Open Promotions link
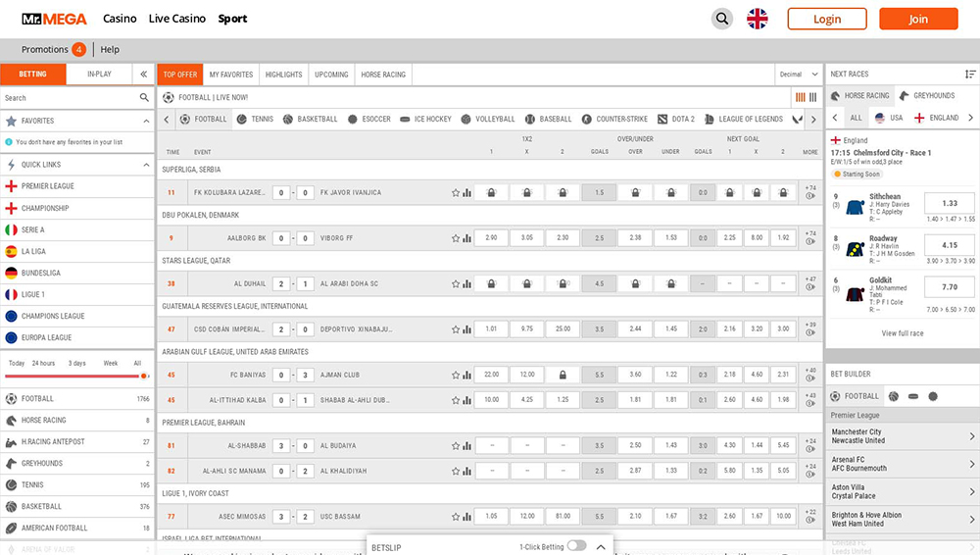 pyautogui.click(x=45, y=49)
